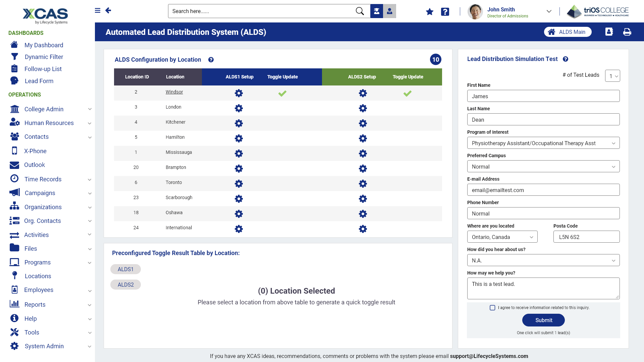
Task: Toggle Windsor ALDS2 update checkmark
Action: coord(407,93)
